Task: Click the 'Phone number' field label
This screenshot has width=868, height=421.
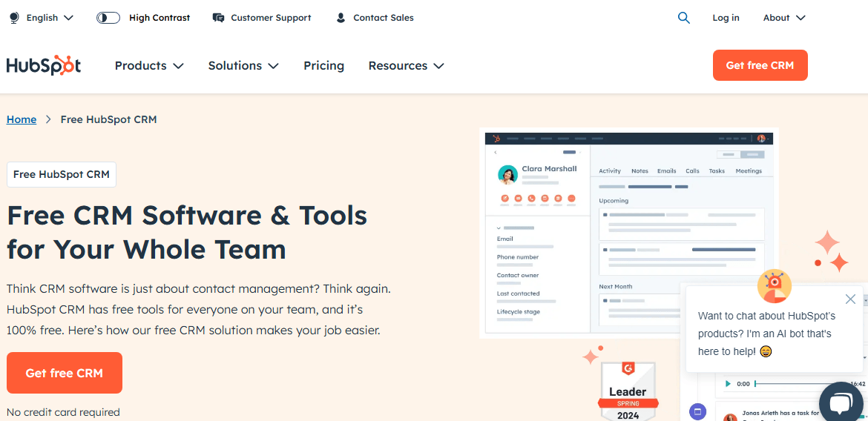Action: point(518,256)
